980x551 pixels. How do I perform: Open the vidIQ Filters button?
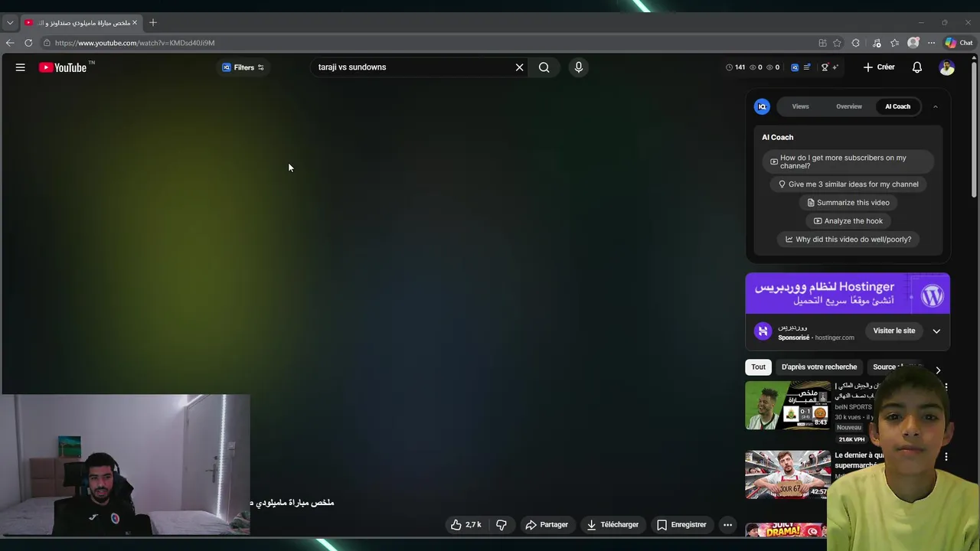click(x=243, y=67)
